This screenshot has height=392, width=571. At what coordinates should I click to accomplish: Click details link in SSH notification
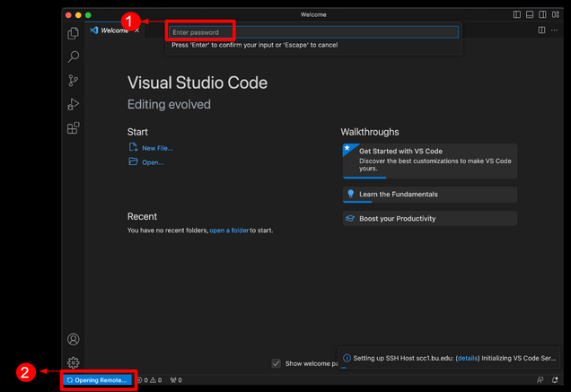click(467, 358)
